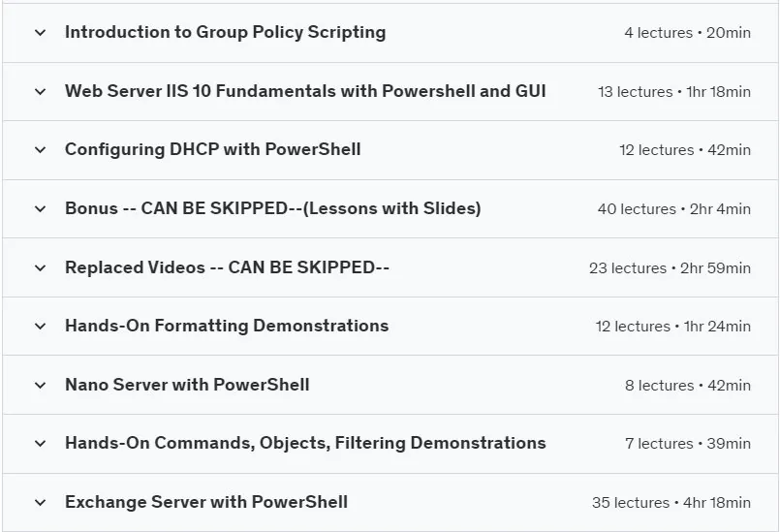Open Introduction to Group Policy Scripting title

(x=226, y=32)
